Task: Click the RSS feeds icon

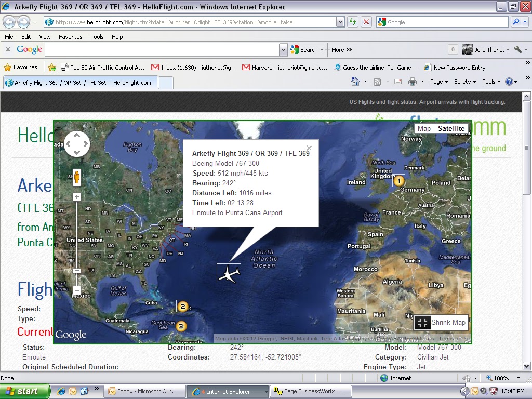Action: (x=377, y=82)
